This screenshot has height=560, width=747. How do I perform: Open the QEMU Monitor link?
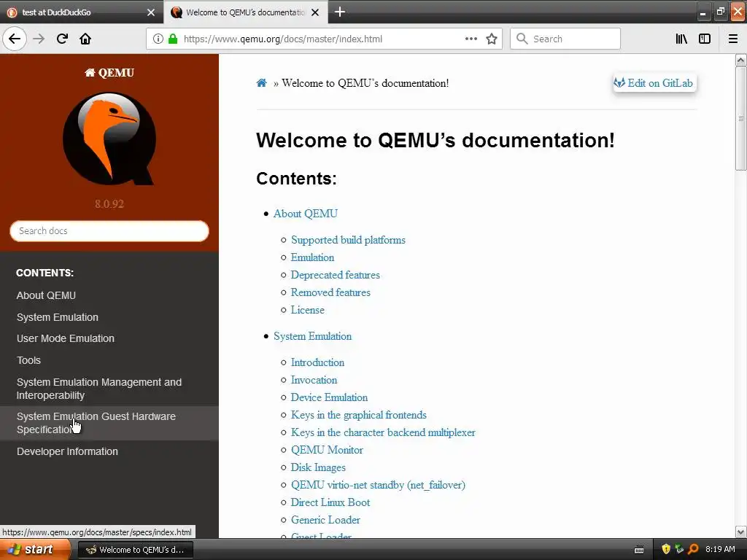[327, 450]
